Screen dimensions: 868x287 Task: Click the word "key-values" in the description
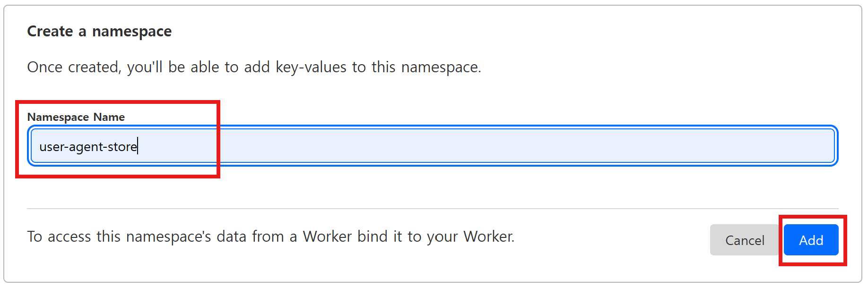(311, 68)
